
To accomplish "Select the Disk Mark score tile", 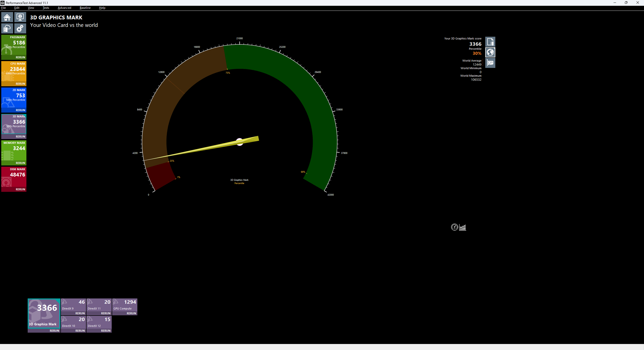I will tap(14, 176).
